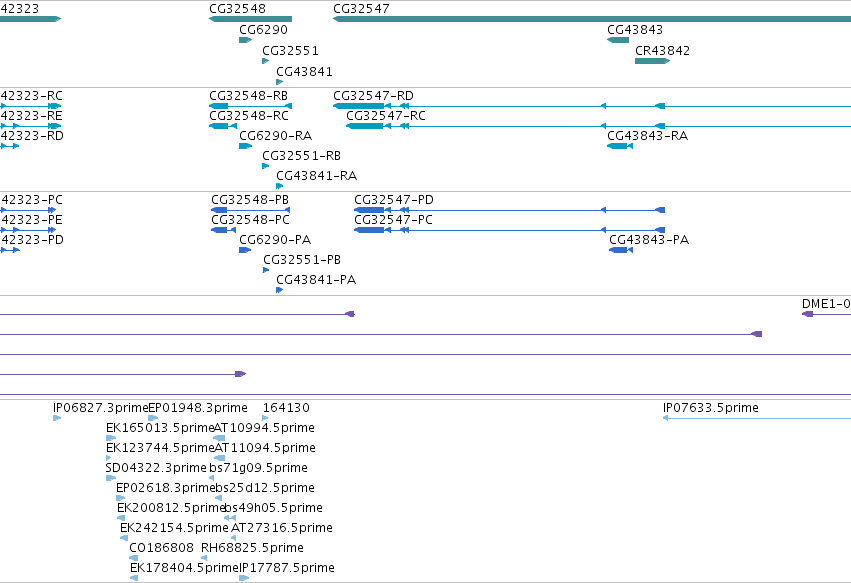851x583 pixels.
Task: Select the SD04322.3prime EST label
Action: (156, 468)
